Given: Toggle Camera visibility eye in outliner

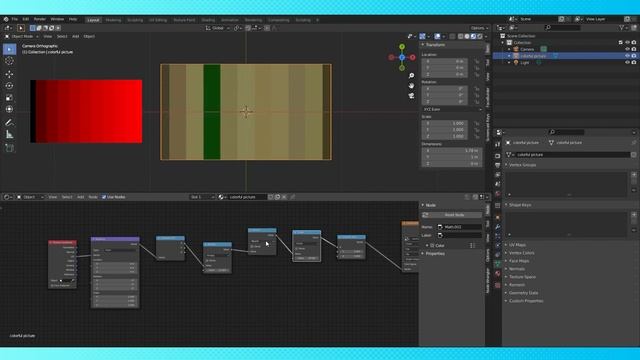Looking at the screenshot, I should 627,49.
